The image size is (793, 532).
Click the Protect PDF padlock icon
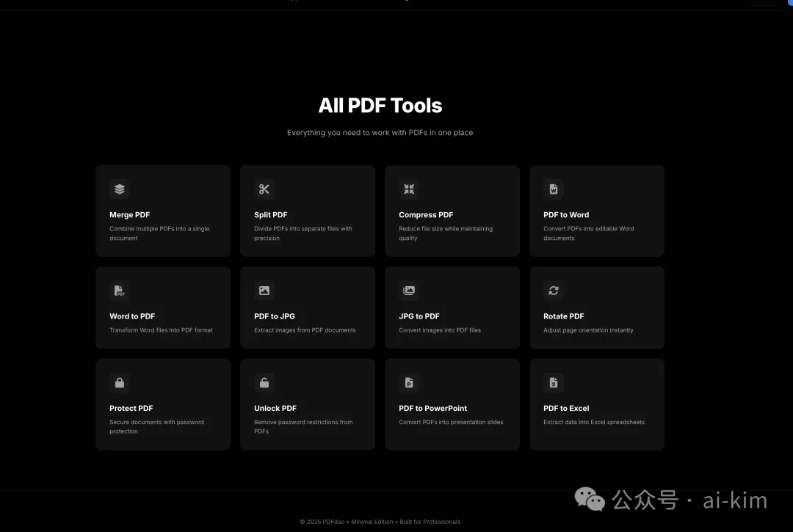(x=120, y=382)
